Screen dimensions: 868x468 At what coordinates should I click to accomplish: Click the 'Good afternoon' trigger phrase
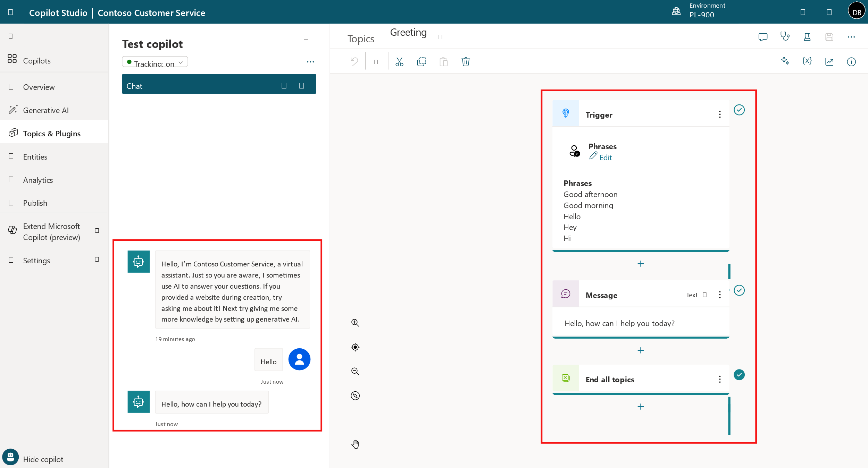click(x=590, y=194)
